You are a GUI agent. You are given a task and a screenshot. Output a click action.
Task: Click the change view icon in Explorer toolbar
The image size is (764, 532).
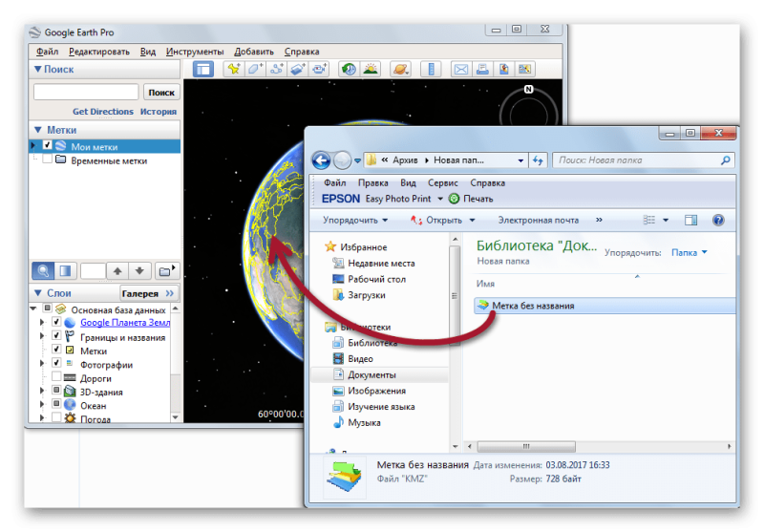pyautogui.click(x=649, y=221)
